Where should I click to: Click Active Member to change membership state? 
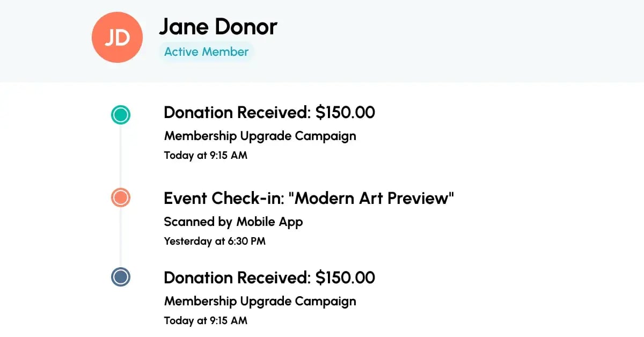(207, 52)
